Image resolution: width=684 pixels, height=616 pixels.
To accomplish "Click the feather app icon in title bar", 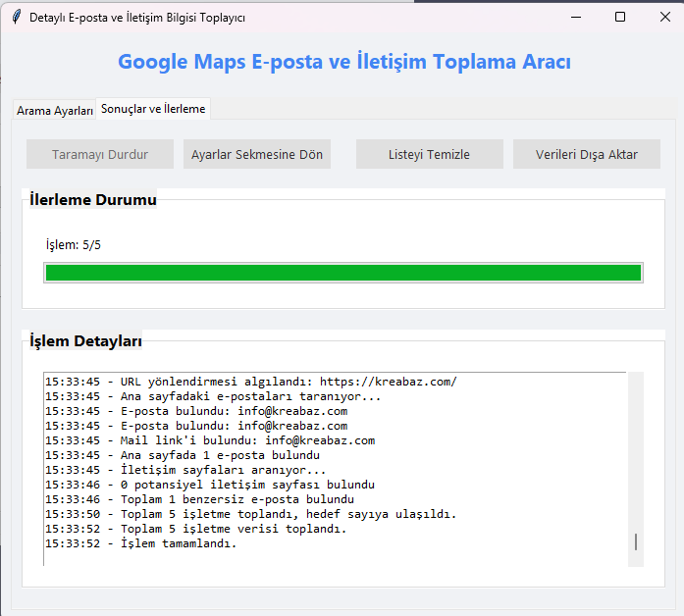I will (x=16, y=18).
